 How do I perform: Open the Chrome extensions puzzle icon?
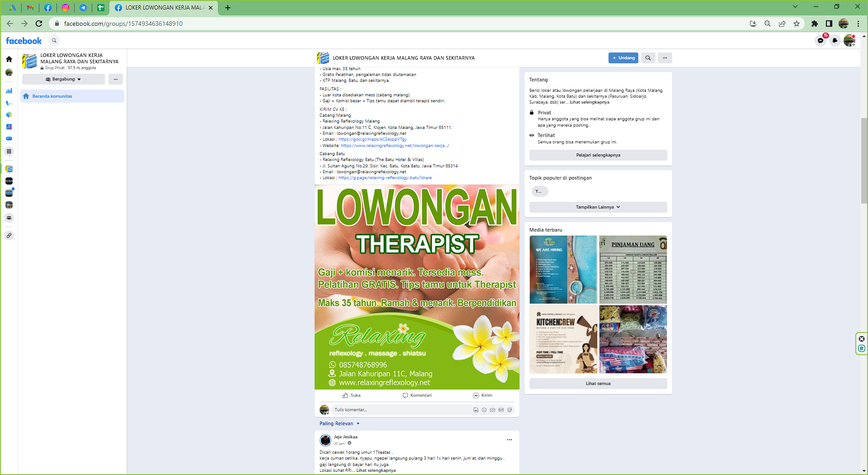pos(815,24)
